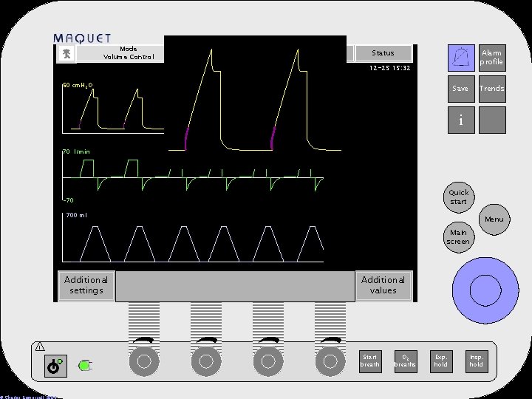Activate the Insp. hold key
This screenshot has width=532, height=399.
tap(477, 361)
